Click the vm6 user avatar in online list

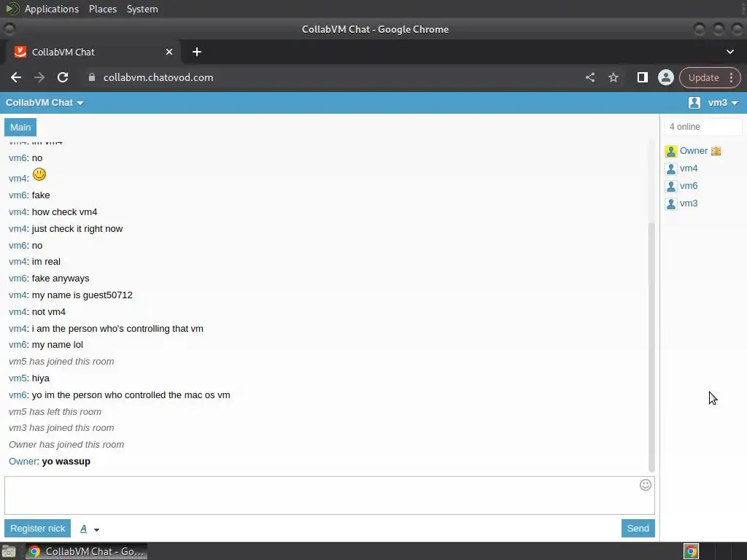[671, 186]
